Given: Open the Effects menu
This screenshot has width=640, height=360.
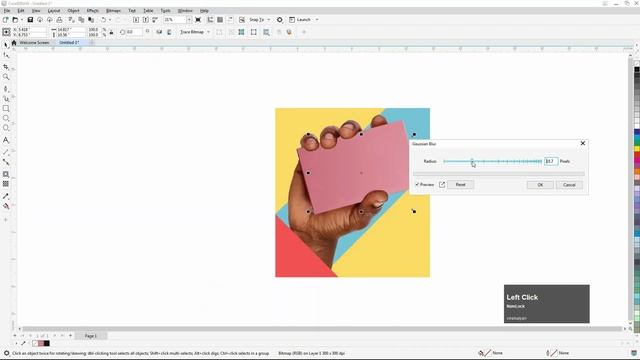Looking at the screenshot, I should pos(93,11).
